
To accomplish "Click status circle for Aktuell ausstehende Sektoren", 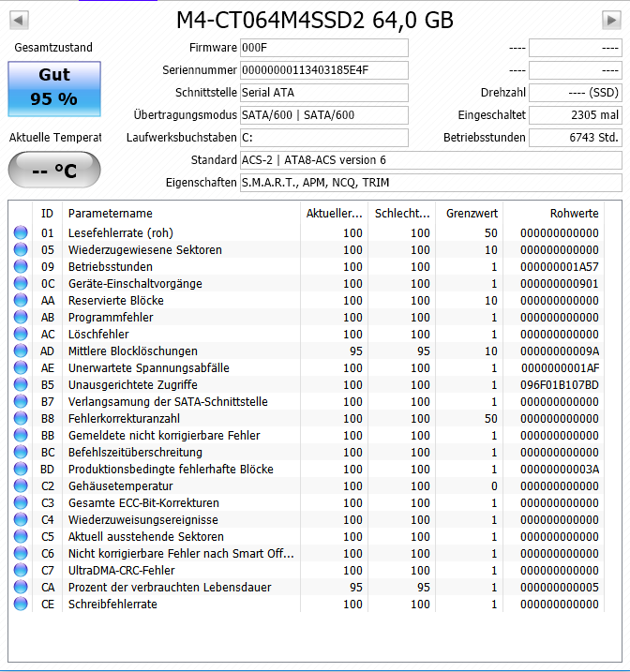I will point(21,537).
